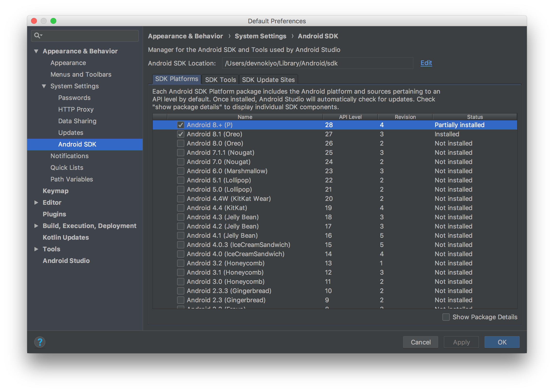Click the Cancel button
Image resolution: width=554 pixels, height=392 pixels.
click(x=420, y=342)
